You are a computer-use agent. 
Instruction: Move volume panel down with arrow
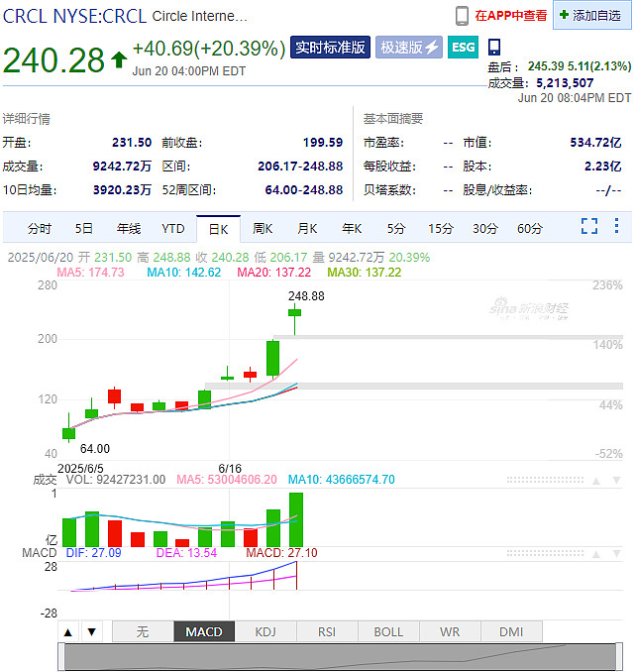coord(616,481)
